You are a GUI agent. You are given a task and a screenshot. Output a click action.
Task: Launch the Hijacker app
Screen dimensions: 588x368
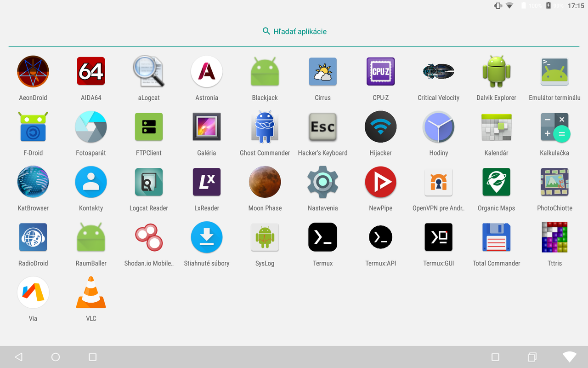point(381,127)
